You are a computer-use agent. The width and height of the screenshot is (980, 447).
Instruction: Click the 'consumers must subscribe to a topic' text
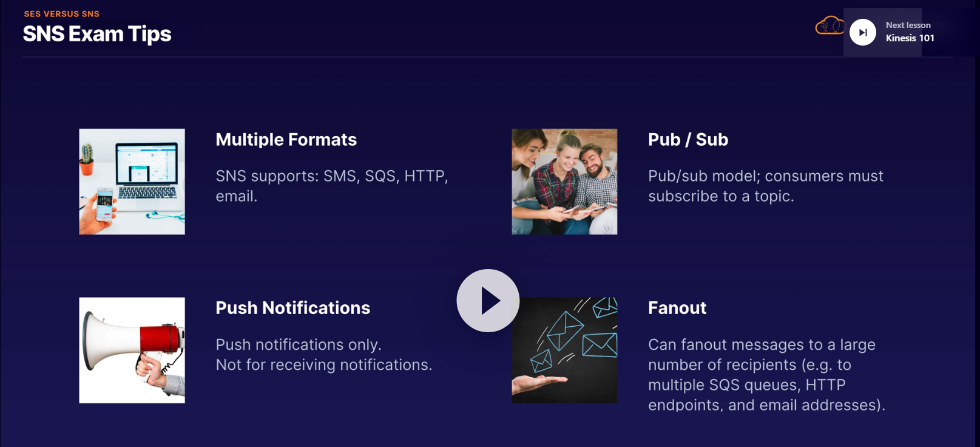765,186
